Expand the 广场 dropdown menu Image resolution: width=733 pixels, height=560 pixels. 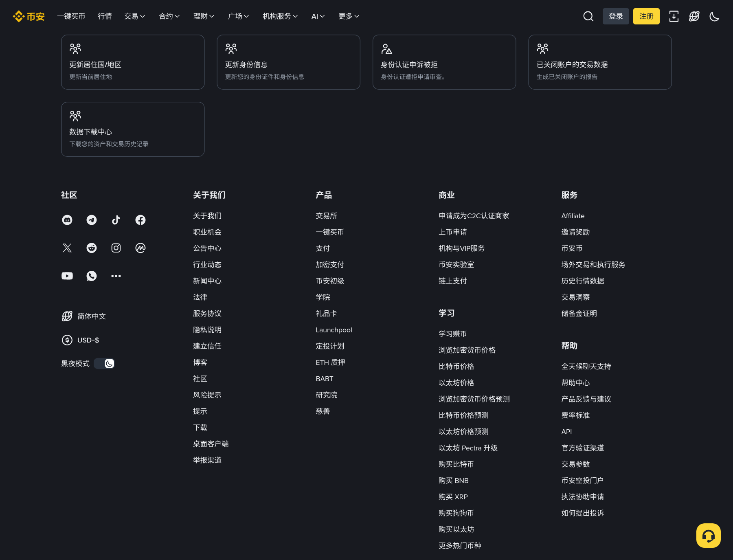239,16
